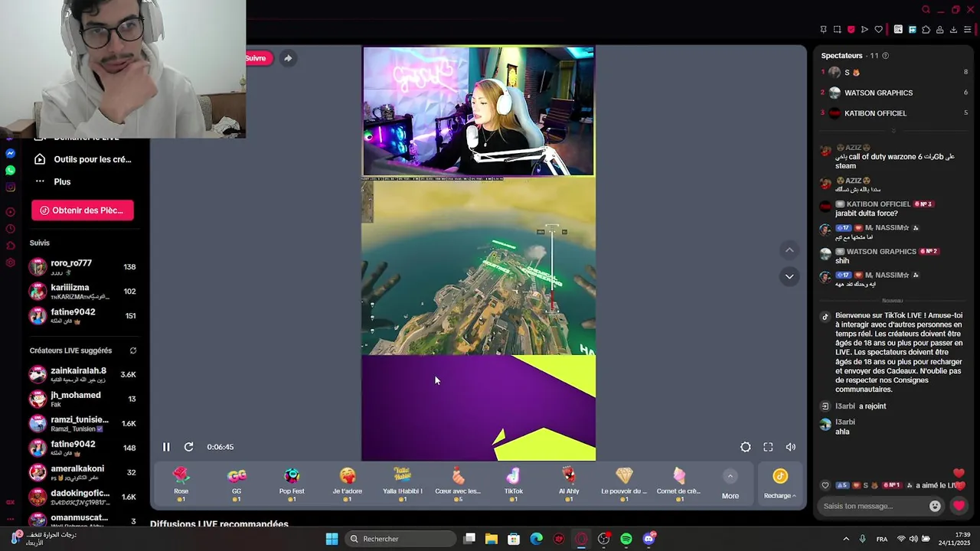Click Obtenir des Pièces button
Viewport: 980px width, 551px height.
pyautogui.click(x=83, y=210)
